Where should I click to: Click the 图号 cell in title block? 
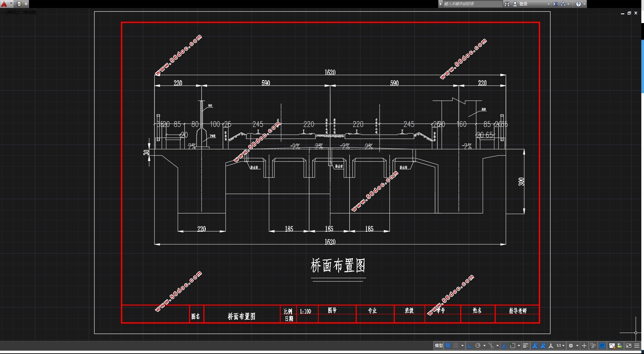coord(332,310)
